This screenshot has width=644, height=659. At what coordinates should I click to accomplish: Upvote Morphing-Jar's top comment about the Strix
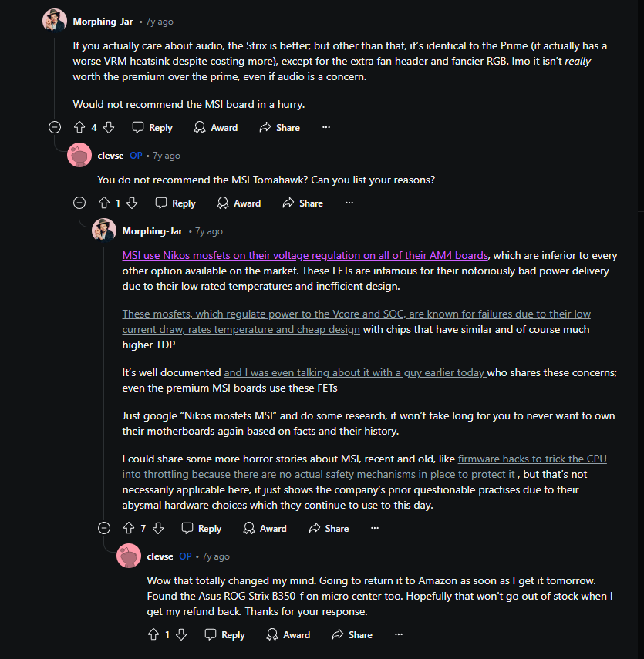pos(79,127)
